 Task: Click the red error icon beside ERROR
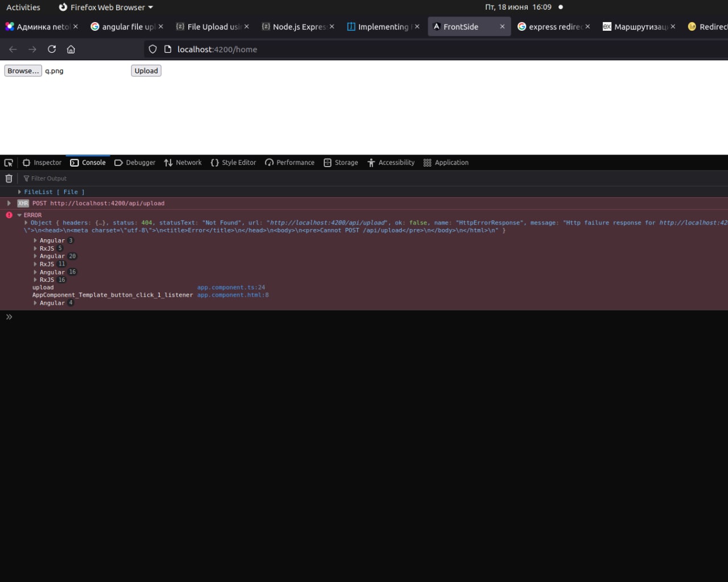coord(9,215)
